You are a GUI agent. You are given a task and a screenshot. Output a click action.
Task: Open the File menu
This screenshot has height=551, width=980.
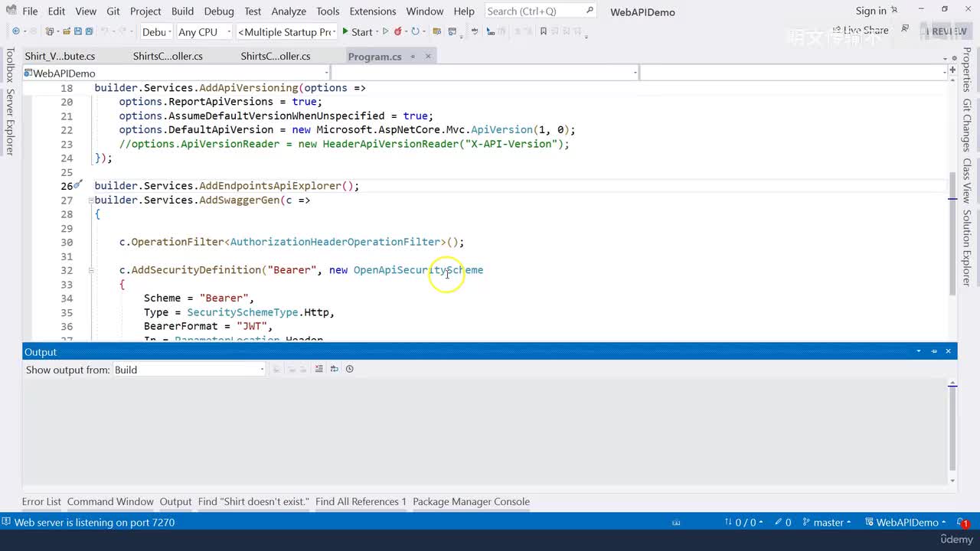(30, 11)
